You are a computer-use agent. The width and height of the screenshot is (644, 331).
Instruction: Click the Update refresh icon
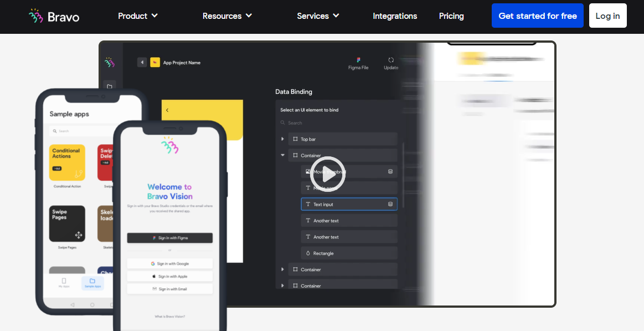[391, 60]
